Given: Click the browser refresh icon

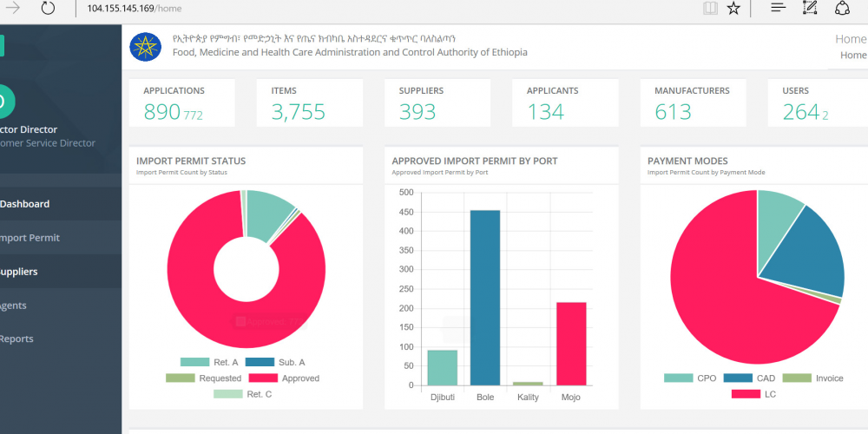Looking at the screenshot, I should (48, 9).
